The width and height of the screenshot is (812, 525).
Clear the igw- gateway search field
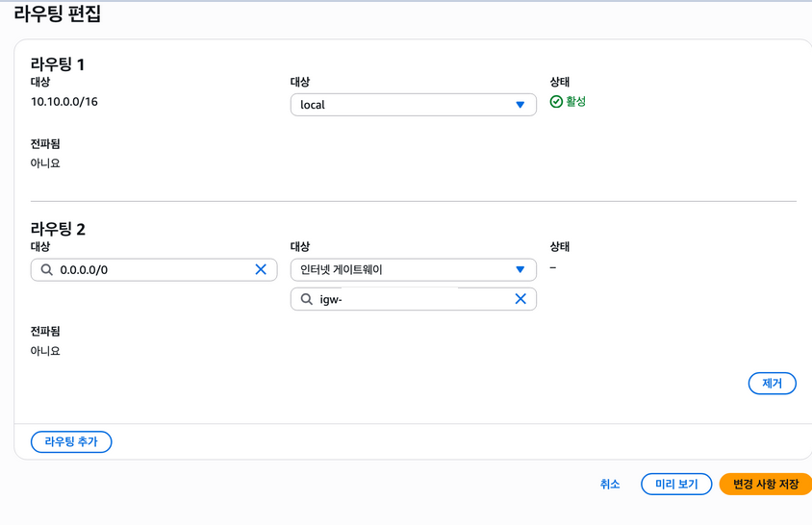click(x=520, y=299)
